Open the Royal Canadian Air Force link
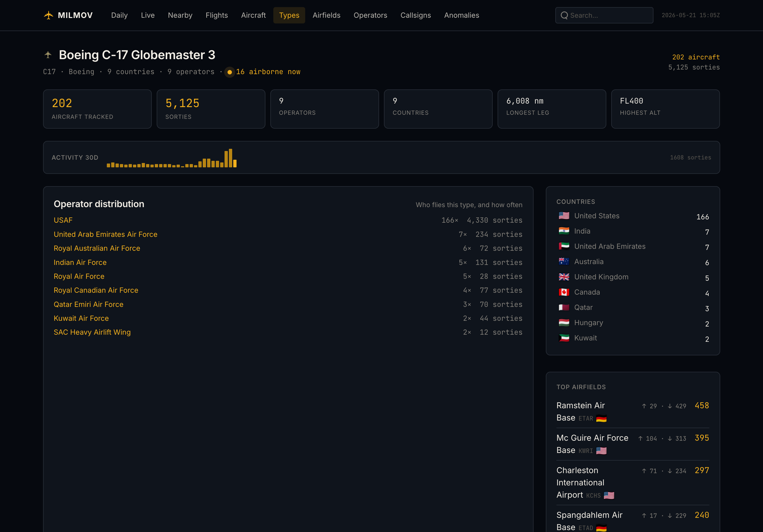This screenshot has height=532, width=763. pos(96,291)
